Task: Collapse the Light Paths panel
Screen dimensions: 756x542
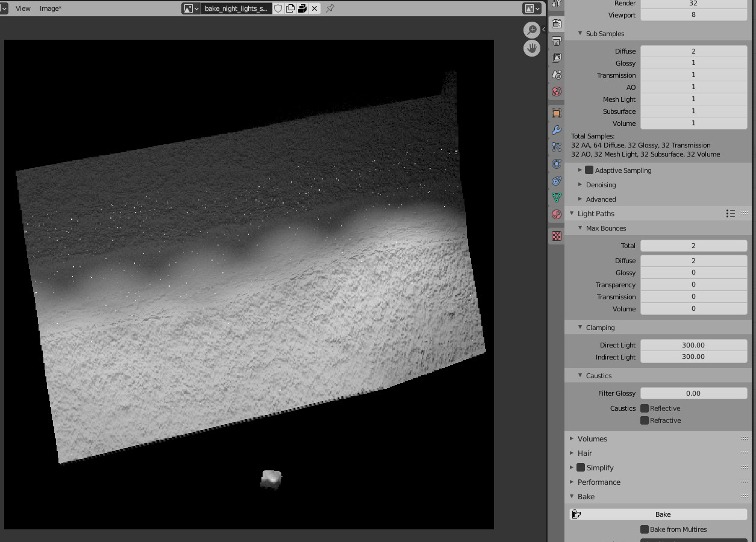Action: (x=572, y=213)
